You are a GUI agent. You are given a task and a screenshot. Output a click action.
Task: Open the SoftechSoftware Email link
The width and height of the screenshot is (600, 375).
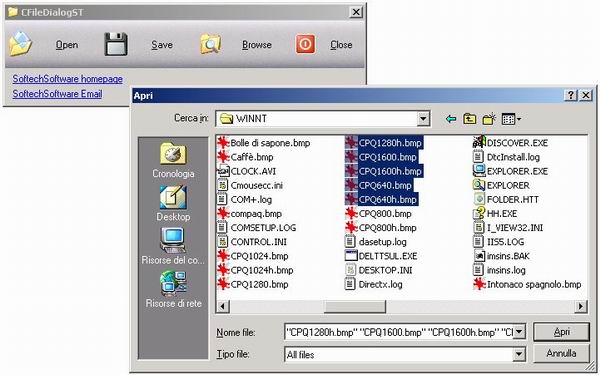[57, 94]
